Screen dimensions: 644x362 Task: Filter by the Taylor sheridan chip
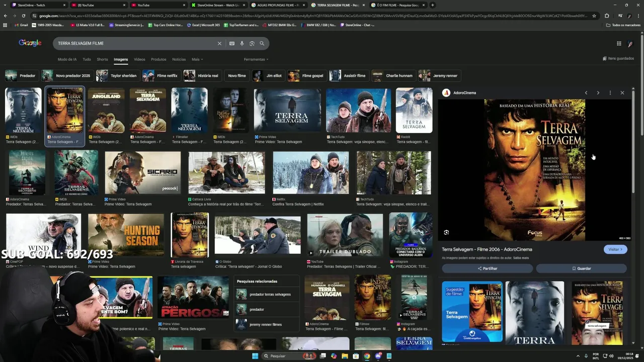tap(117, 75)
